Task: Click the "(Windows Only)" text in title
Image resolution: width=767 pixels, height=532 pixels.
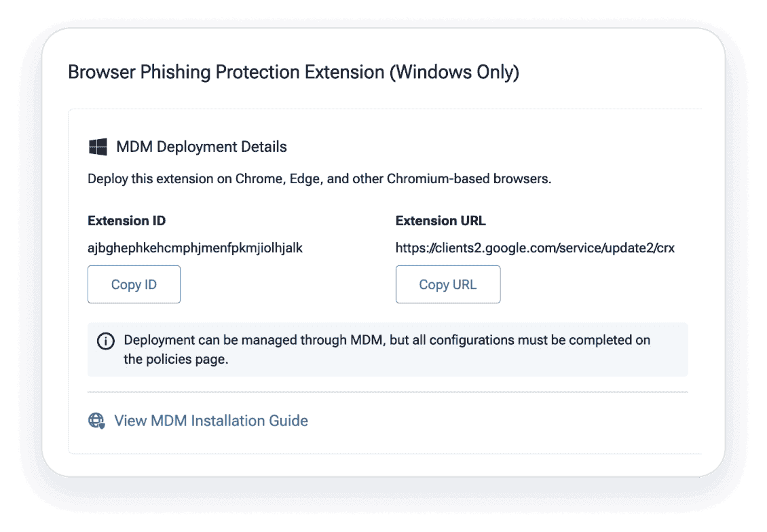Action: click(454, 72)
